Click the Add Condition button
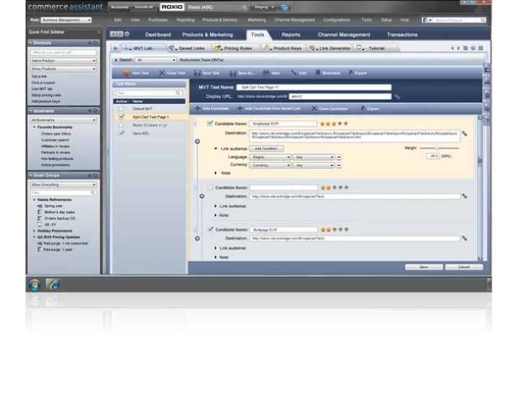Image resolution: width=519 pixels, height=420 pixels. (267, 148)
